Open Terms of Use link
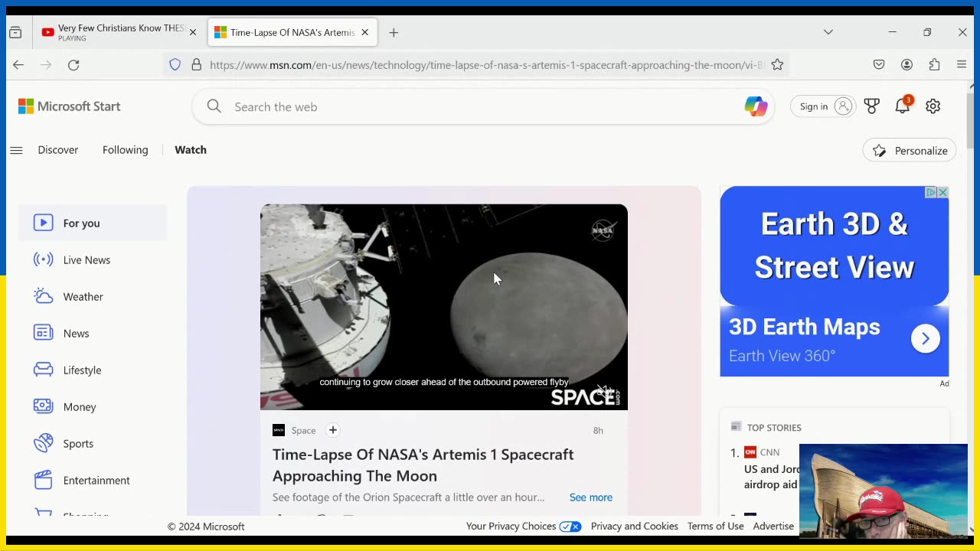 715,526
